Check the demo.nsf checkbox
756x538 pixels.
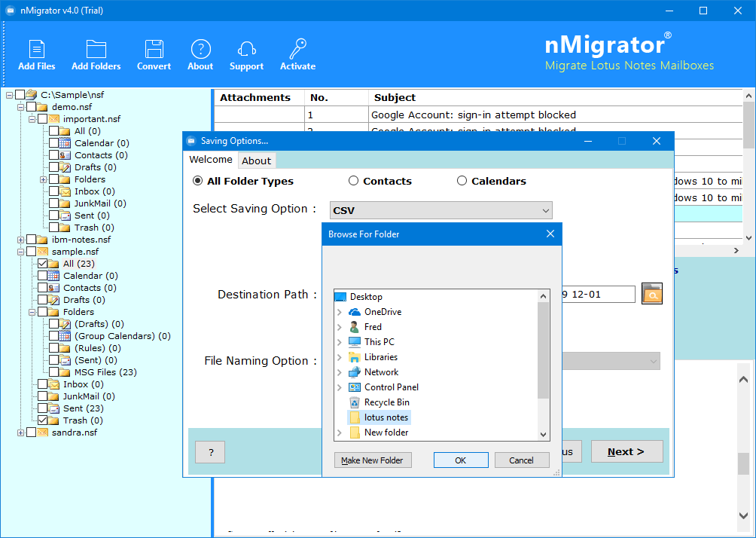(32, 107)
